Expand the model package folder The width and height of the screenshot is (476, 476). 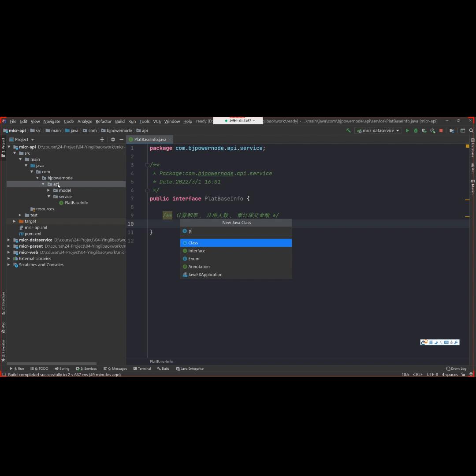[x=48, y=190]
